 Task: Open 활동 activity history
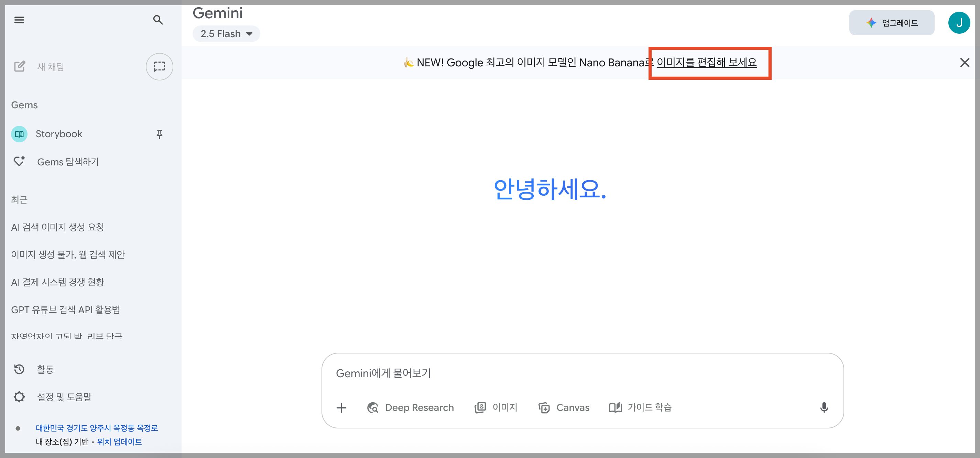45,369
